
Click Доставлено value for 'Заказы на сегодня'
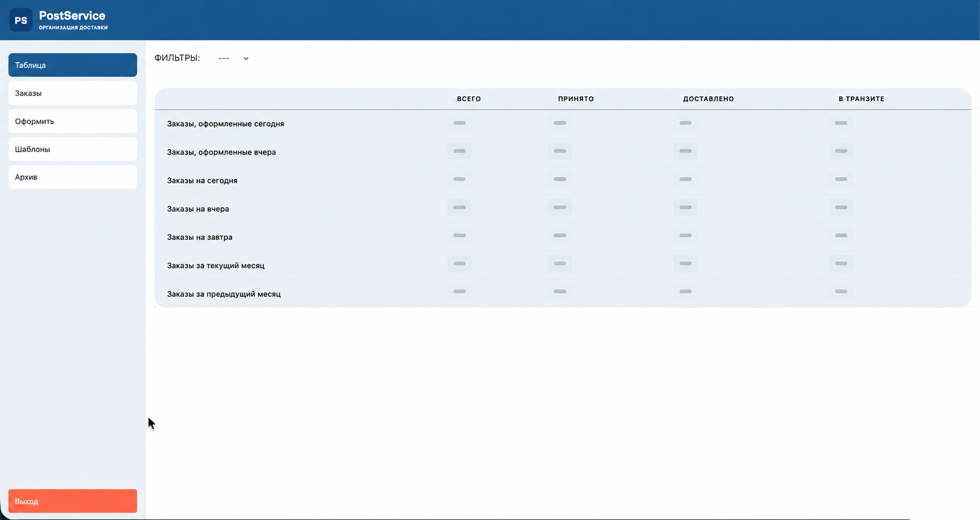(685, 179)
